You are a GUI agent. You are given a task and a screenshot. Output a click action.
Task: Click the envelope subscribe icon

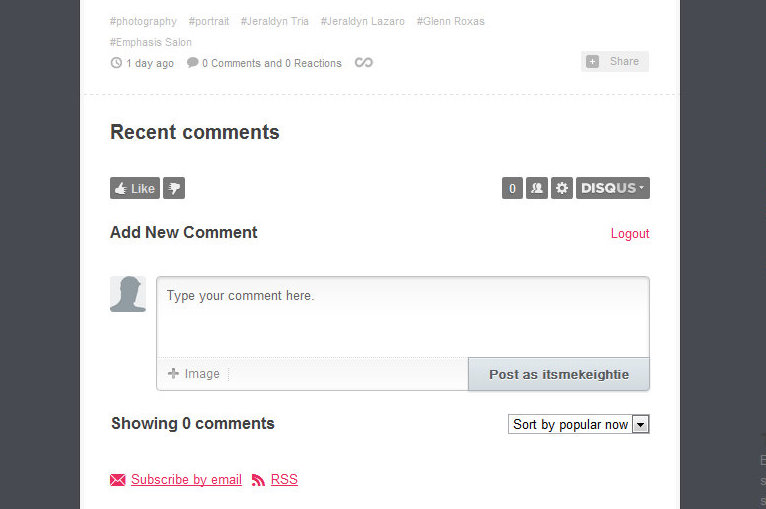click(x=118, y=480)
